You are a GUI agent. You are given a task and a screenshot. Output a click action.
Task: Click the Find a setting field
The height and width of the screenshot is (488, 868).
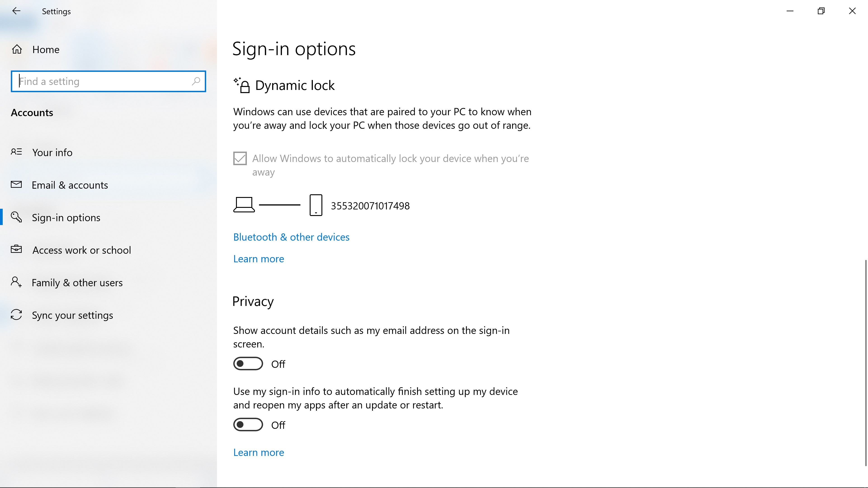coord(101,81)
